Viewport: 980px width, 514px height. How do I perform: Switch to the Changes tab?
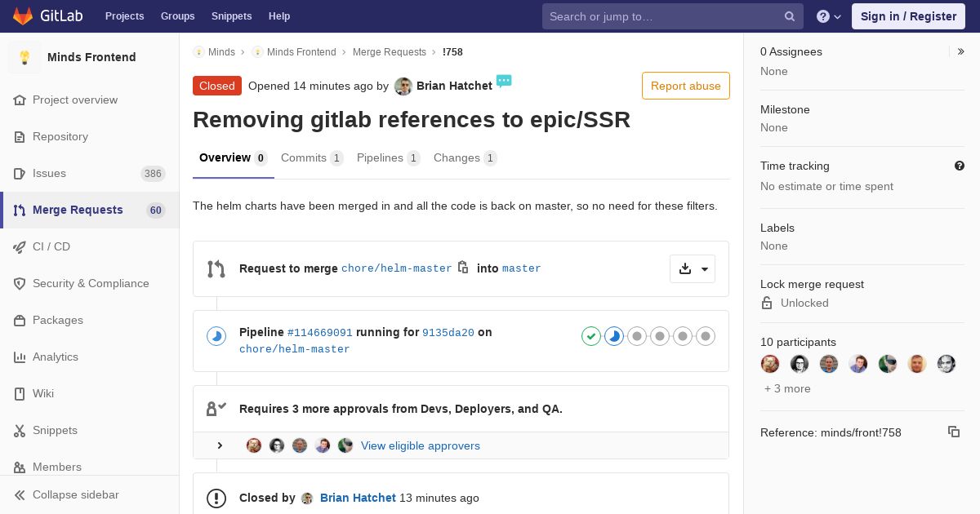click(x=465, y=158)
